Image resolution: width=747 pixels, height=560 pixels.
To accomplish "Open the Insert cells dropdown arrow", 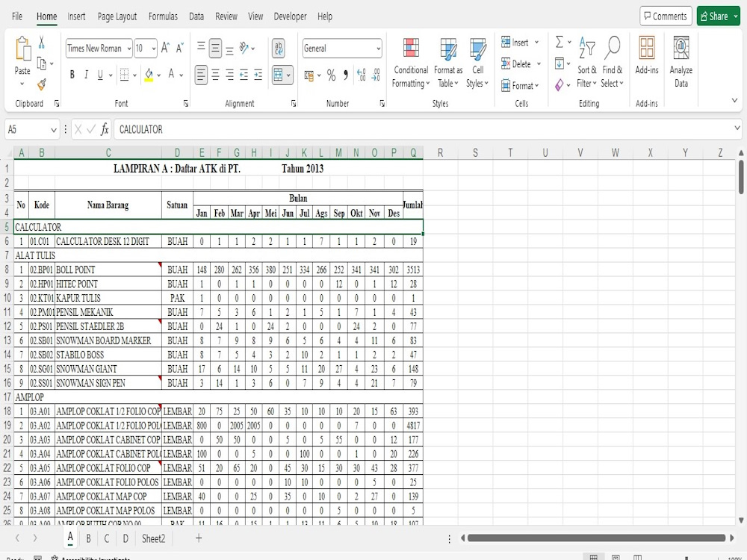I will click(x=537, y=43).
